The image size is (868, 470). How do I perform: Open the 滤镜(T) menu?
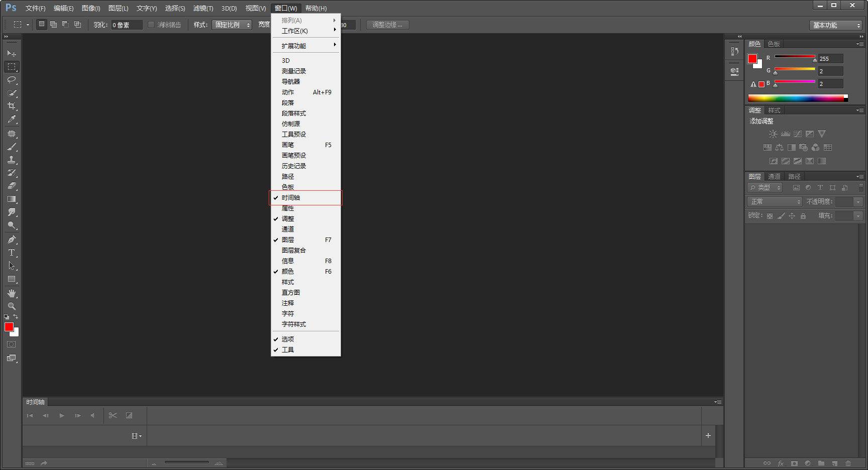click(x=203, y=9)
